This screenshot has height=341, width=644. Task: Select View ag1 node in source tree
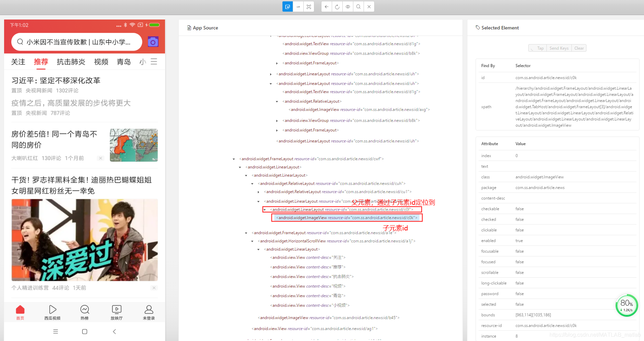pyautogui.click(x=315, y=329)
